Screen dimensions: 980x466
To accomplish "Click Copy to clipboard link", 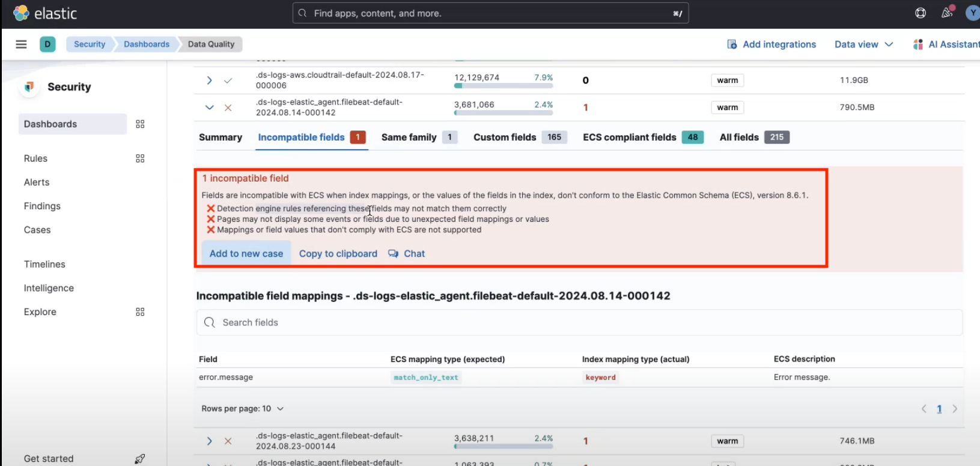I will pos(338,254).
